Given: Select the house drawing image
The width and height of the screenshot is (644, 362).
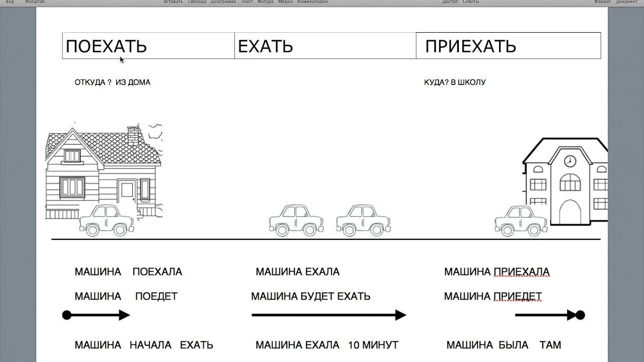Looking at the screenshot, I should pyautogui.click(x=104, y=171).
